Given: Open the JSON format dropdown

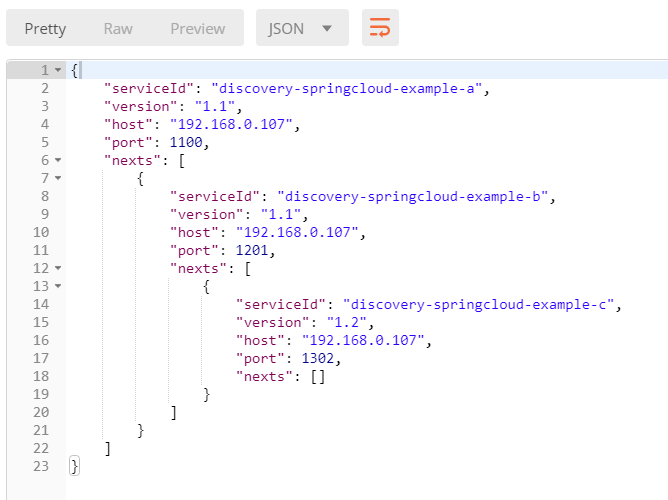Looking at the screenshot, I should pyautogui.click(x=301, y=28).
